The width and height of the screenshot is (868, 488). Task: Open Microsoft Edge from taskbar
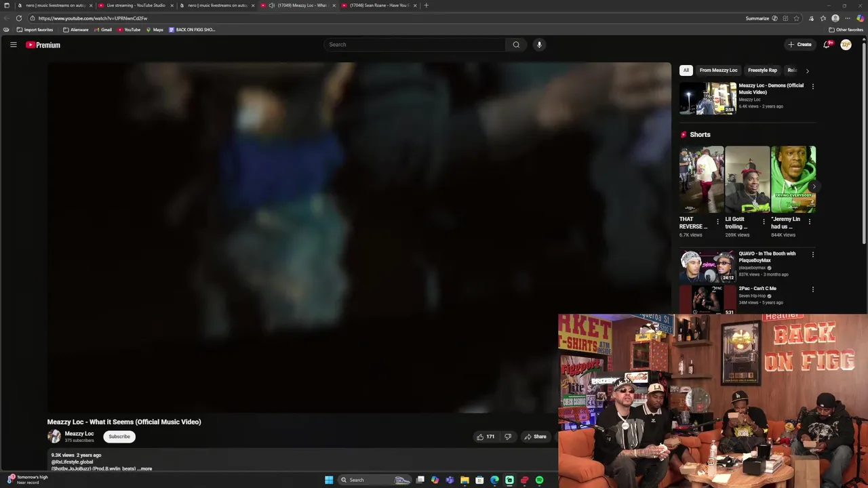pos(494,480)
